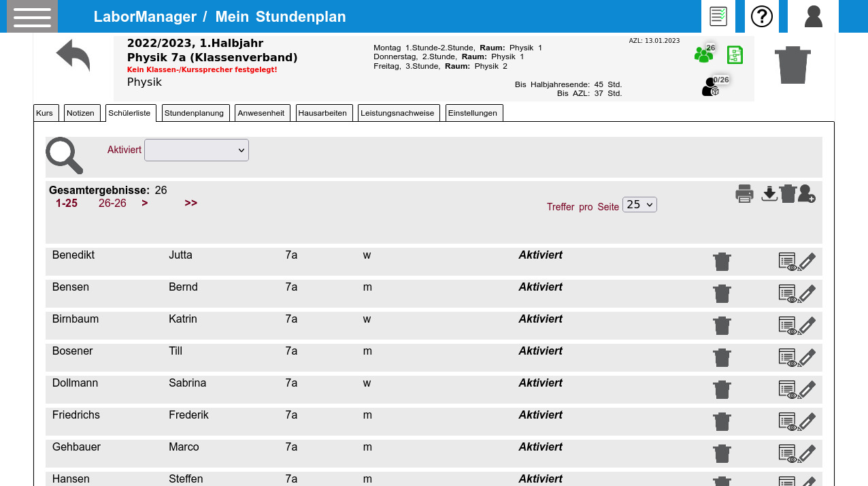Jump to last page with >> link
This screenshot has height=486, width=868.
[x=191, y=203]
